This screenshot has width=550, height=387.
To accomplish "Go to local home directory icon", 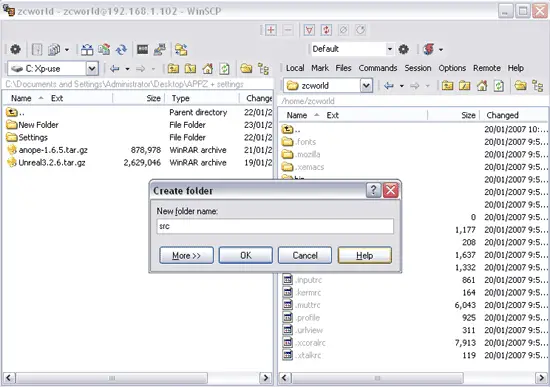I will click(207, 68).
